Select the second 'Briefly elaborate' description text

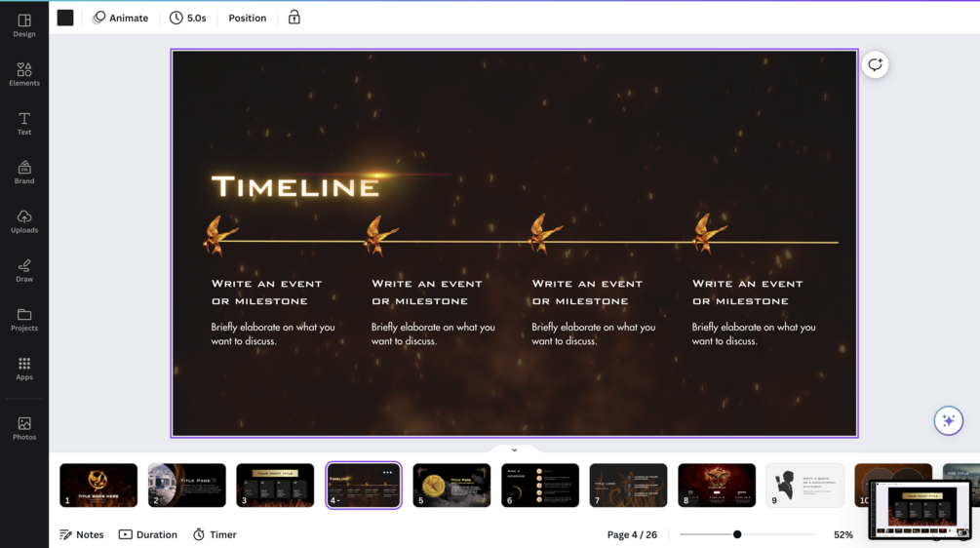point(433,333)
